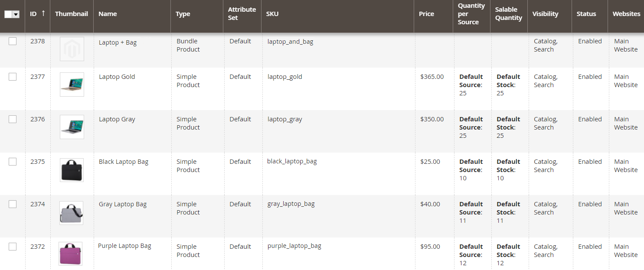Toggle the checkbox for Black Laptop Bag
This screenshot has height=270, width=644.
[x=13, y=162]
